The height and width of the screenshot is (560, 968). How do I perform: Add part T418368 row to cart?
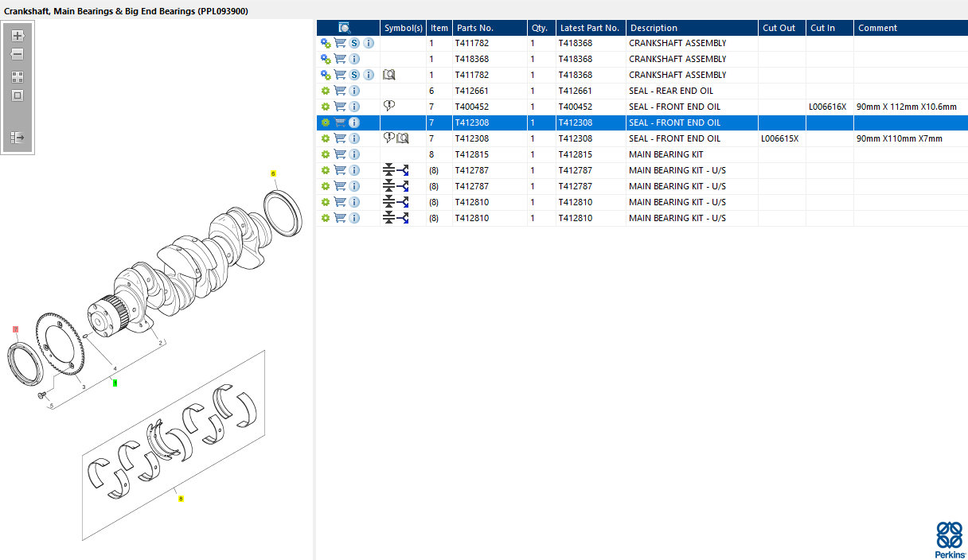coord(340,59)
